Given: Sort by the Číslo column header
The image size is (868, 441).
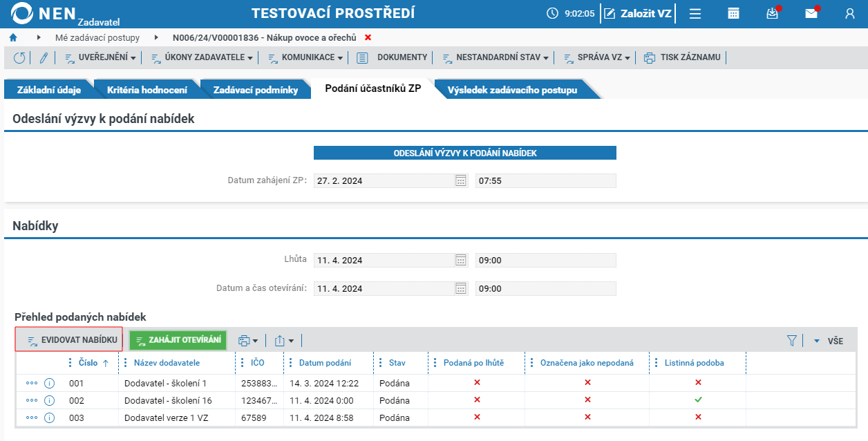Looking at the screenshot, I should coord(88,363).
